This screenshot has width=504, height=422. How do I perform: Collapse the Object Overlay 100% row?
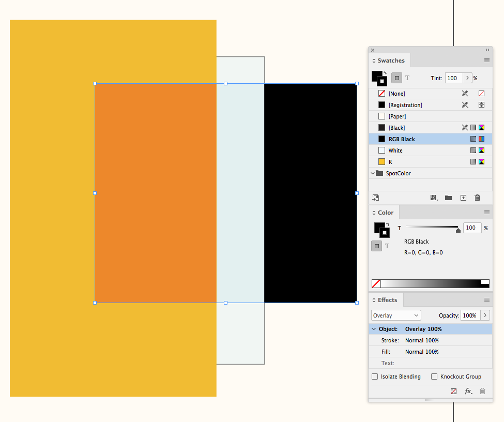pos(374,328)
